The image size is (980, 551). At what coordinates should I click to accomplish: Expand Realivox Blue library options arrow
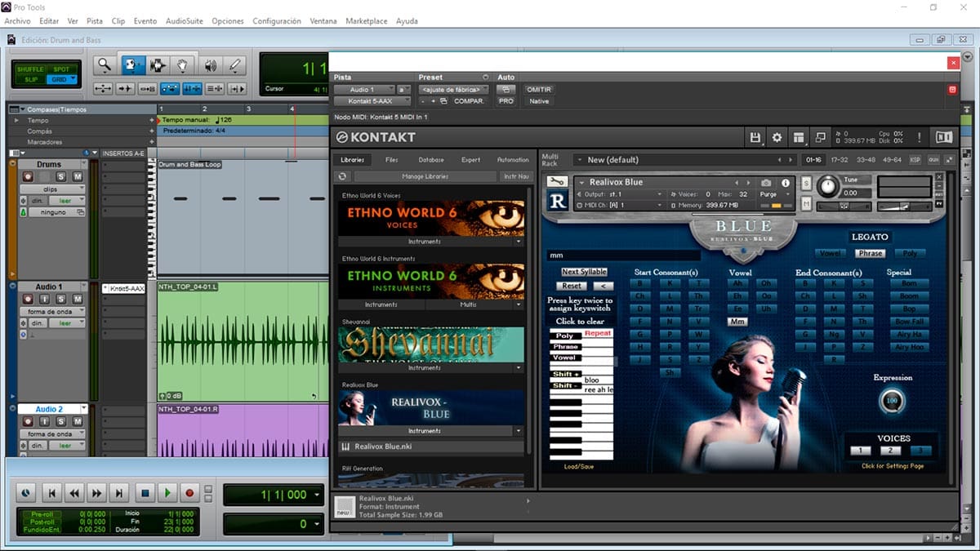[518, 430]
